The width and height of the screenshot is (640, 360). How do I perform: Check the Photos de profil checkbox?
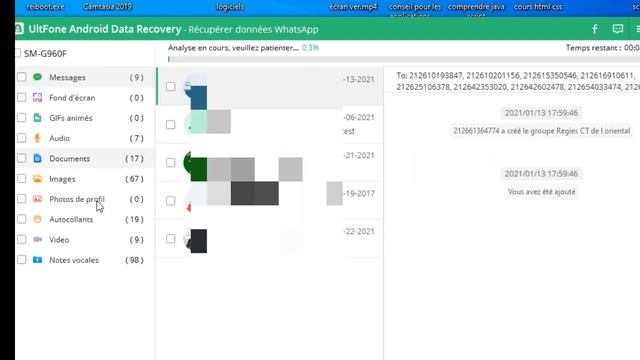pyautogui.click(x=22, y=199)
